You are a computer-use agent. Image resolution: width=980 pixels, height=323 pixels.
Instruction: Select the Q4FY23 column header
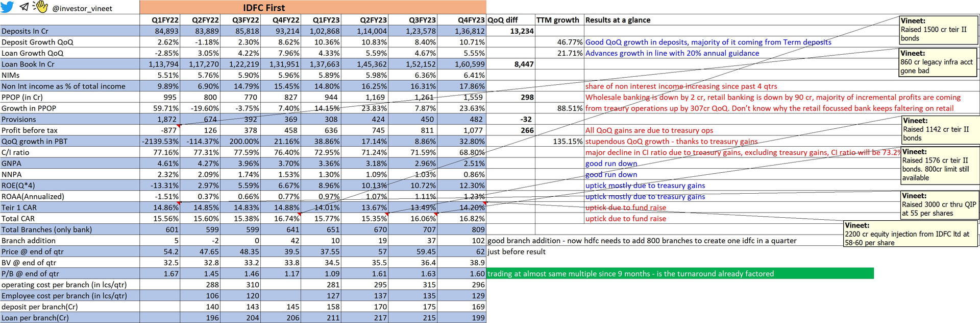pos(471,20)
